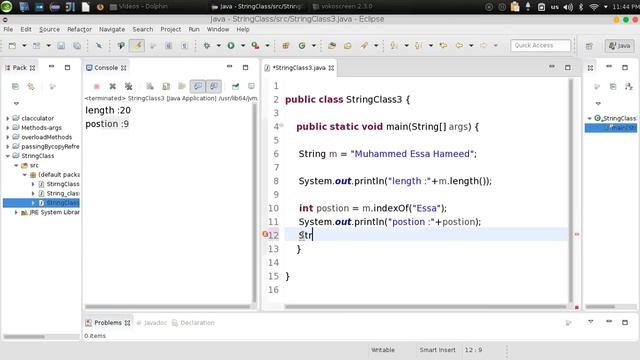Screen dimensions: 640x360
Task: Click the Save All toolbar icon
Action: [77, 46]
